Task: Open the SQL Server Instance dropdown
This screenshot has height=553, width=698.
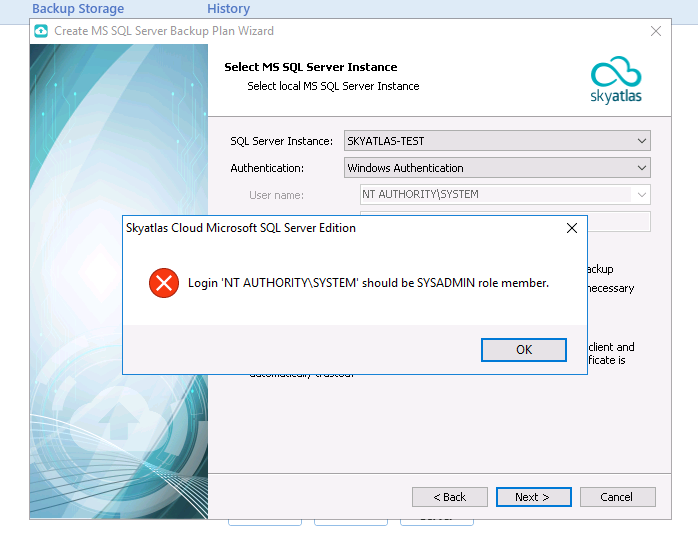Action: point(497,141)
